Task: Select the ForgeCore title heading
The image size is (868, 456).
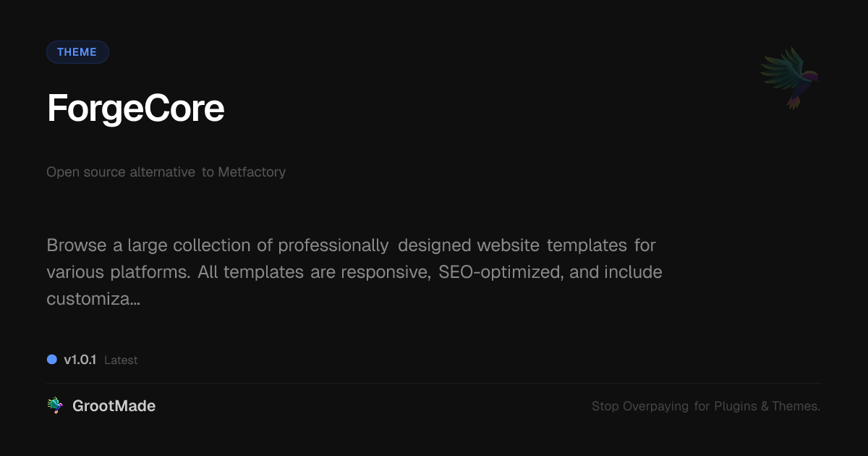Action: pos(135,109)
